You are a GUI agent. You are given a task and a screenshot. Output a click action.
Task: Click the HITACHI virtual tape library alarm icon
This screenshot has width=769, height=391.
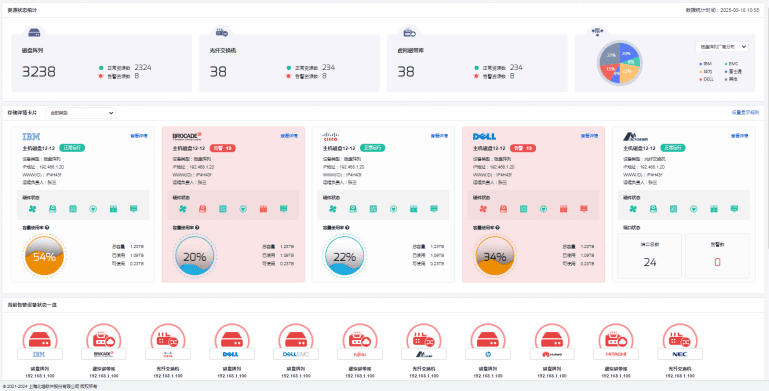click(615, 339)
